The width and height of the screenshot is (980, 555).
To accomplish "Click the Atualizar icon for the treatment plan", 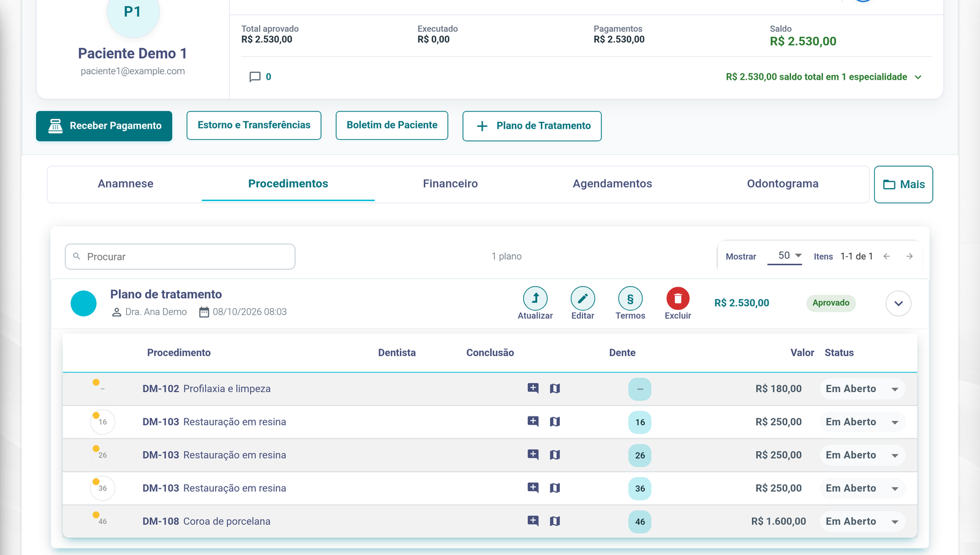I will [535, 298].
